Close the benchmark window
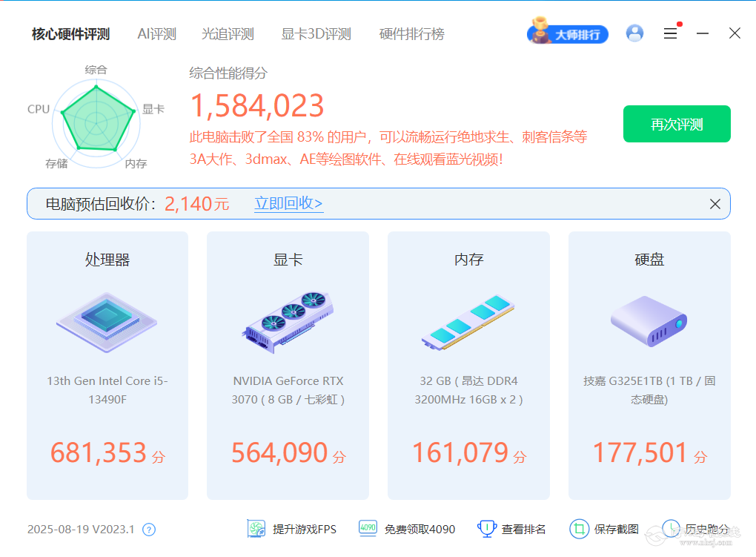The height and width of the screenshot is (557, 756). click(735, 33)
